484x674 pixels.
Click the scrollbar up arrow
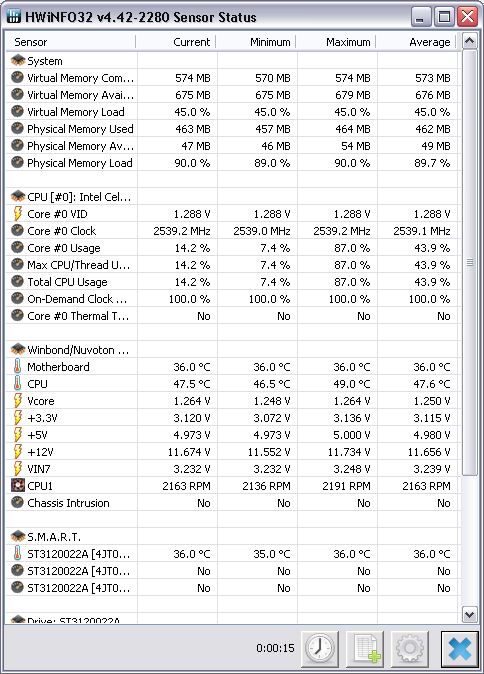[469, 41]
